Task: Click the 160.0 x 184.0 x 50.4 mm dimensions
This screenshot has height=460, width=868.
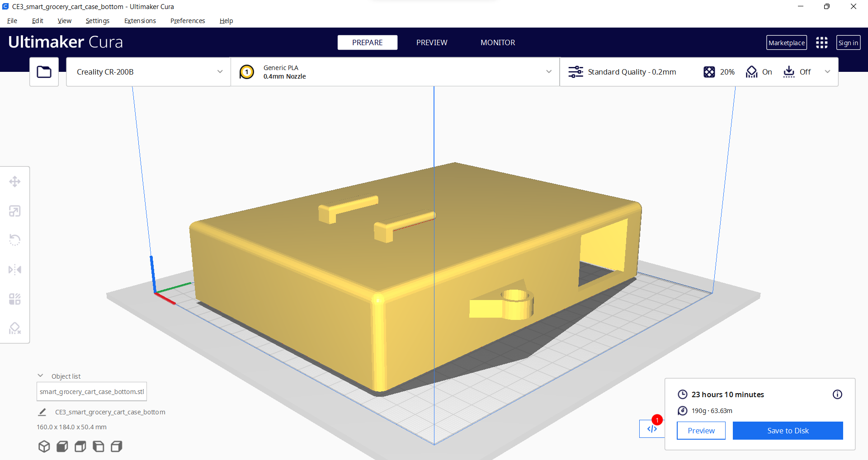Action: (71, 427)
